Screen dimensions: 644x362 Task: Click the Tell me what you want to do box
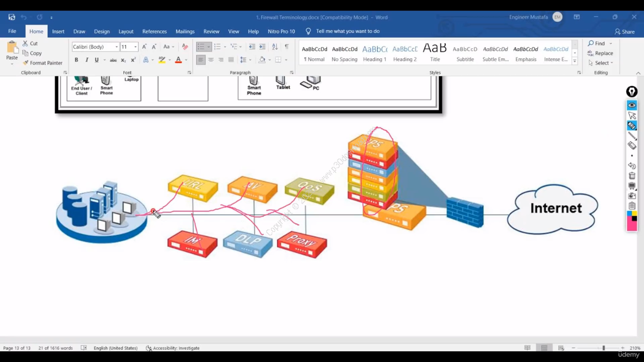[x=347, y=31]
